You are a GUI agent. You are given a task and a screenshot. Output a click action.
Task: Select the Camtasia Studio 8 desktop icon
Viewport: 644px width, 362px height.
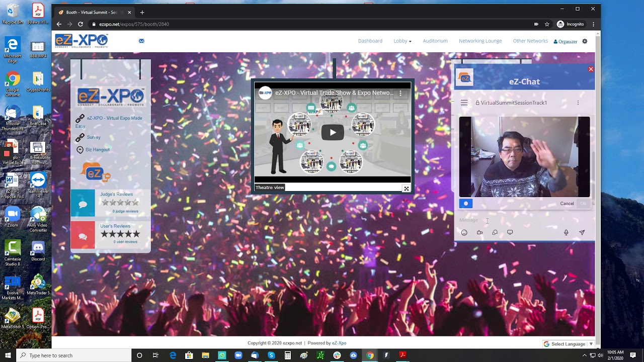(13, 253)
